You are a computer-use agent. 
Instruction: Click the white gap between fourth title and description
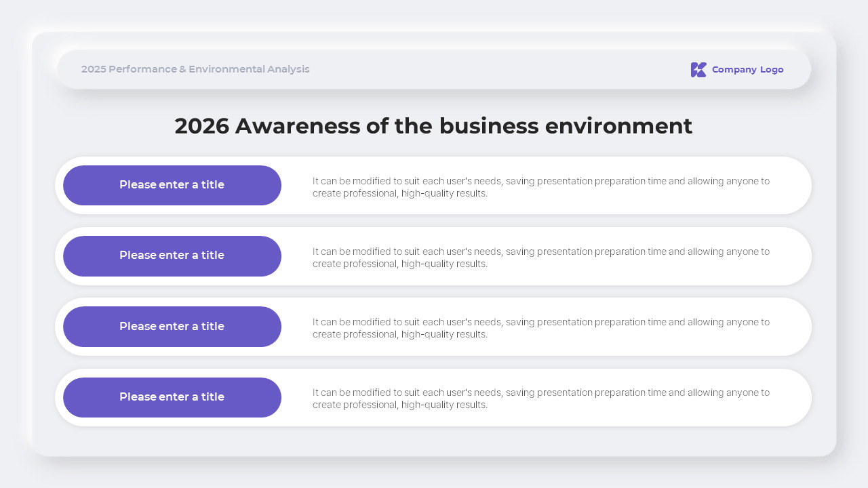click(296, 397)
